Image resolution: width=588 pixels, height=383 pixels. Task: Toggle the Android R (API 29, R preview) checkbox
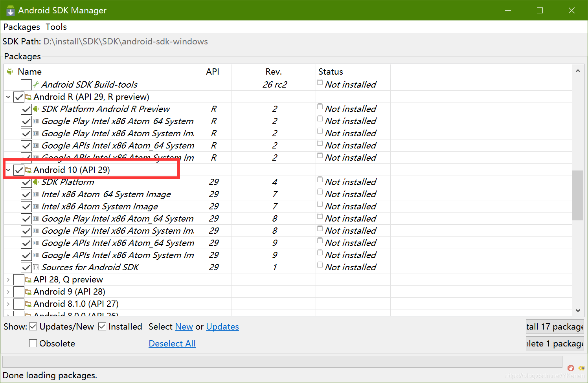(18, 97)
